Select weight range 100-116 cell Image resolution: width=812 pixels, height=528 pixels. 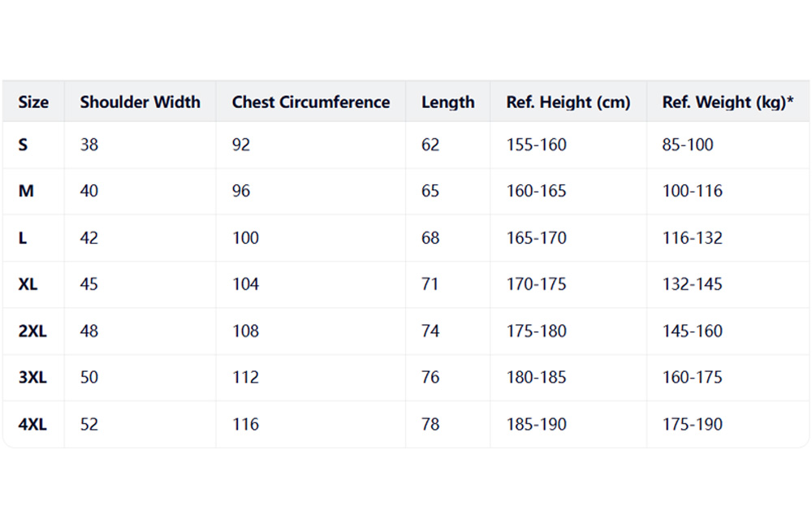pos(692,192)
